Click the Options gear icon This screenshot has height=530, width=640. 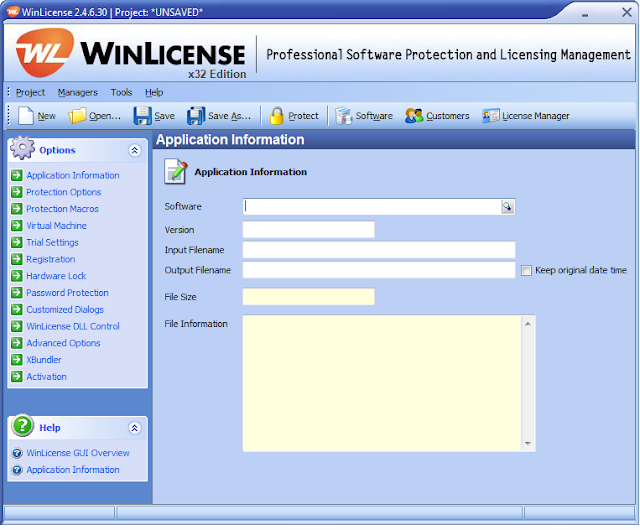coord(22,148)
